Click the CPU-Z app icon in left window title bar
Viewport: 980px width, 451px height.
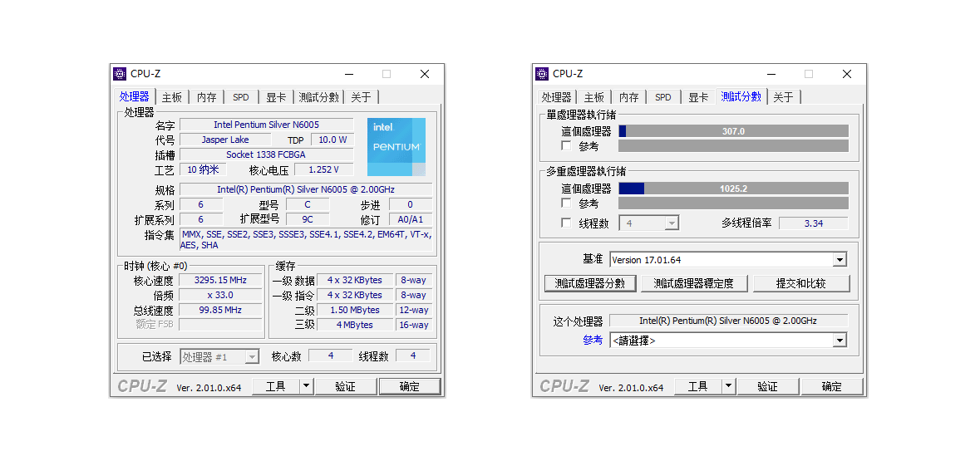tap(120, 74)
